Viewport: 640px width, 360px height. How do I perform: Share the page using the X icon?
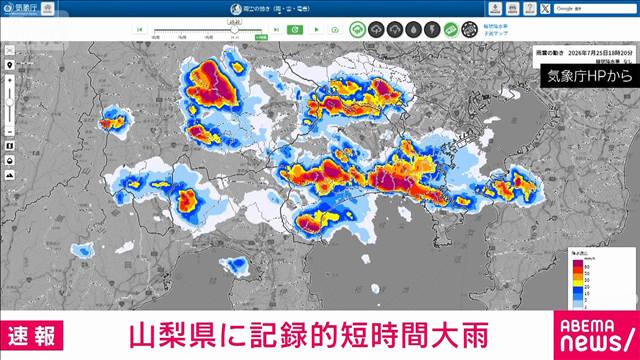pyautogui.click(x=545, y=8)
